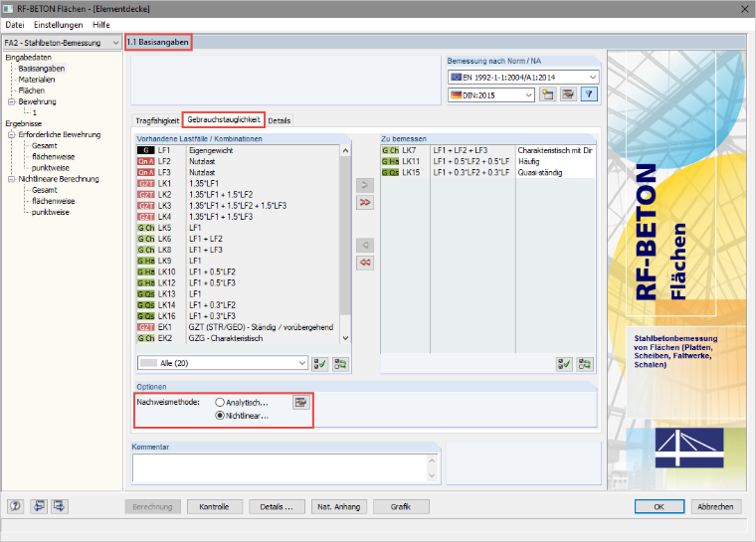Select punktweise under Nichtlineare Berechnung
756x542 pixels.
pyautogui.click(x=50, y=212)
